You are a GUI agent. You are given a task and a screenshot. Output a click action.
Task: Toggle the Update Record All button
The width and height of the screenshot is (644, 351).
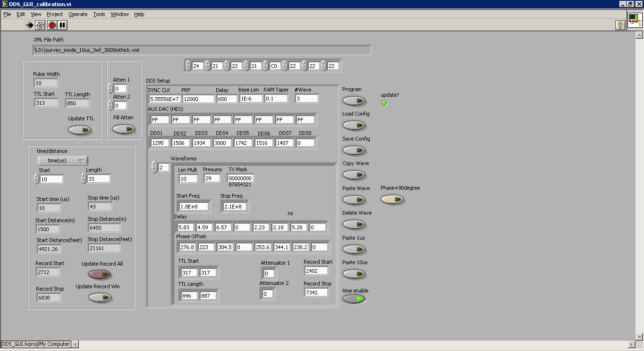click(x=100, y=275)
